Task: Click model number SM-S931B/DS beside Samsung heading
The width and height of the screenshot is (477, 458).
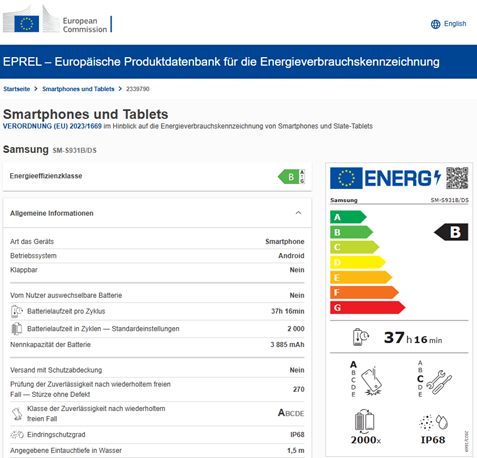Action: pyautogui.click(x=75, y=150)
